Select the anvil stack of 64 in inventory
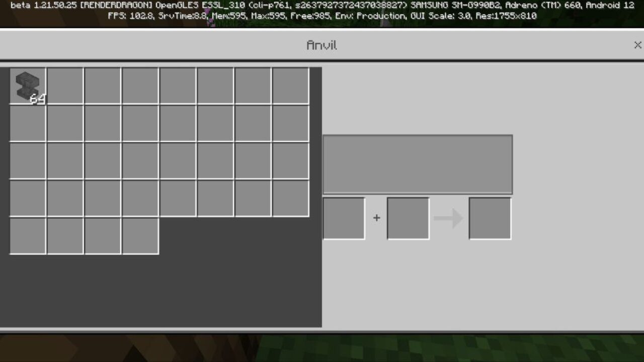The height and width of the screenshot is (362, 644). 28,86
